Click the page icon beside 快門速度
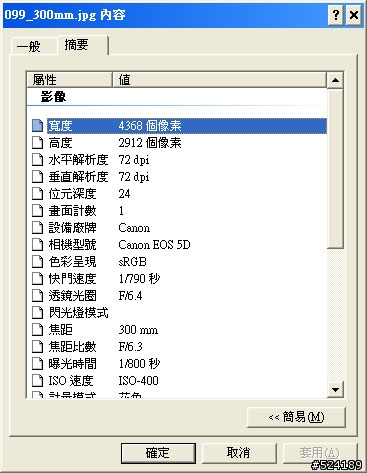 (38, 279)
